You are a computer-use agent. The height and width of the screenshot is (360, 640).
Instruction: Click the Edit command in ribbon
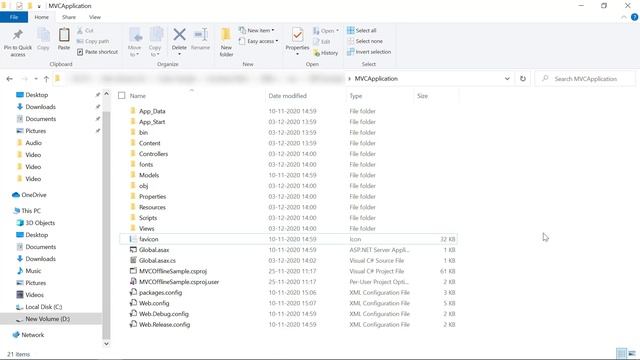(322, 42)
